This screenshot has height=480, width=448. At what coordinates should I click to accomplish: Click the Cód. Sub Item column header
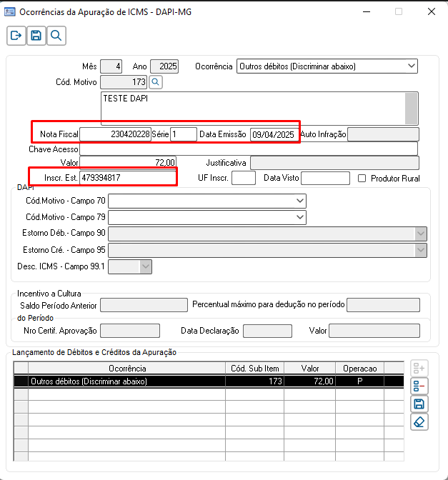[255, 369]
